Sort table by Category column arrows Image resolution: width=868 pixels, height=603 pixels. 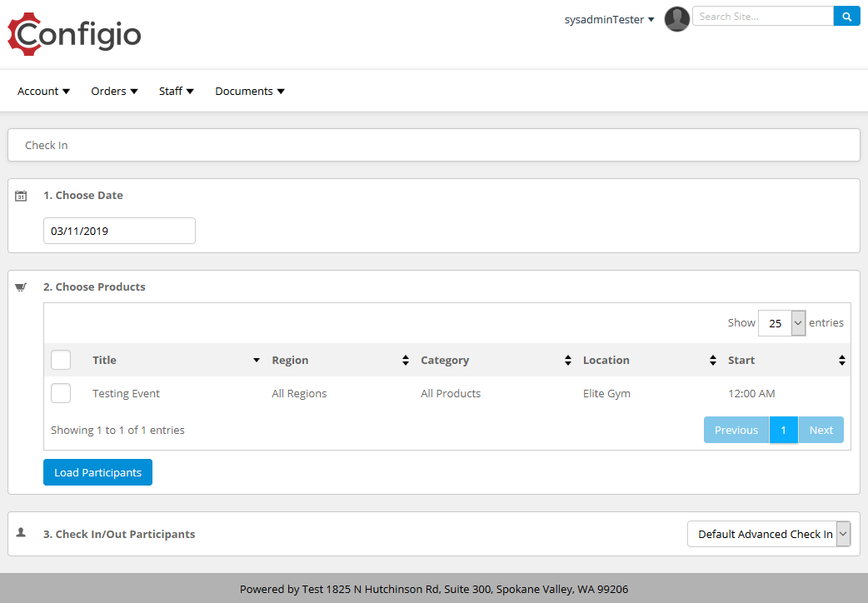pos(568,360)
